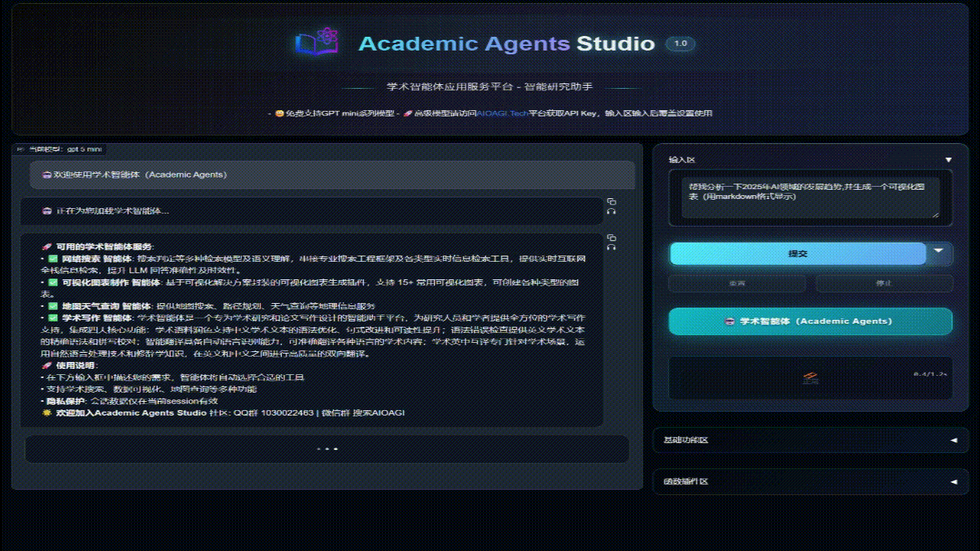Click the orange status indicator icon
The width and height of the screenshot is (980, 551).
tap(811, 377)
